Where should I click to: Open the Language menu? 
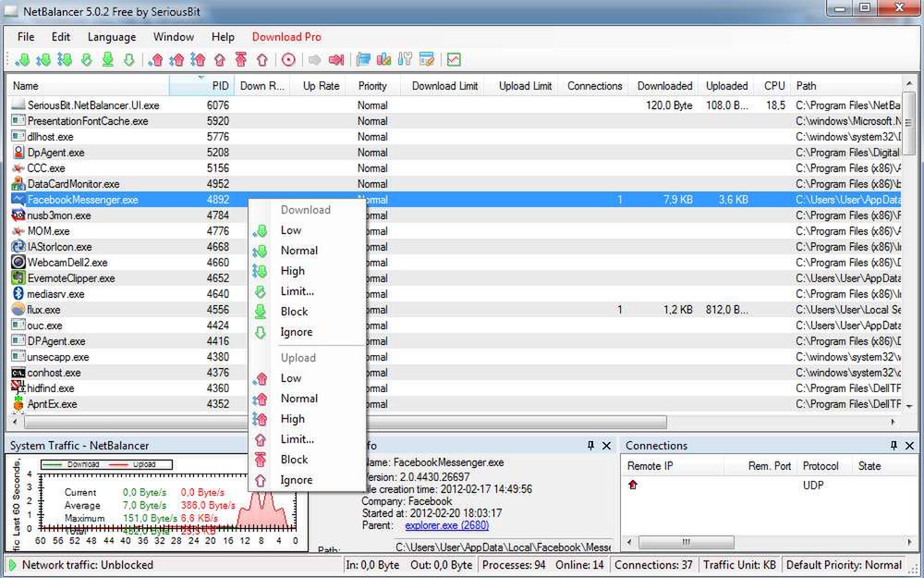coord(112,37)
